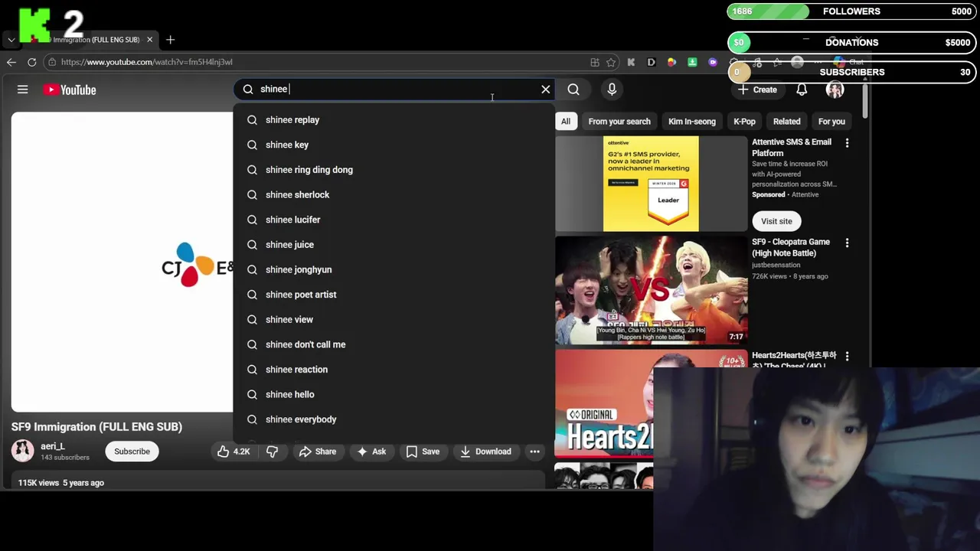980x551 pixels.
Task: Open options for Hearts2Hearts video
Action: click(x=847, y=356)
